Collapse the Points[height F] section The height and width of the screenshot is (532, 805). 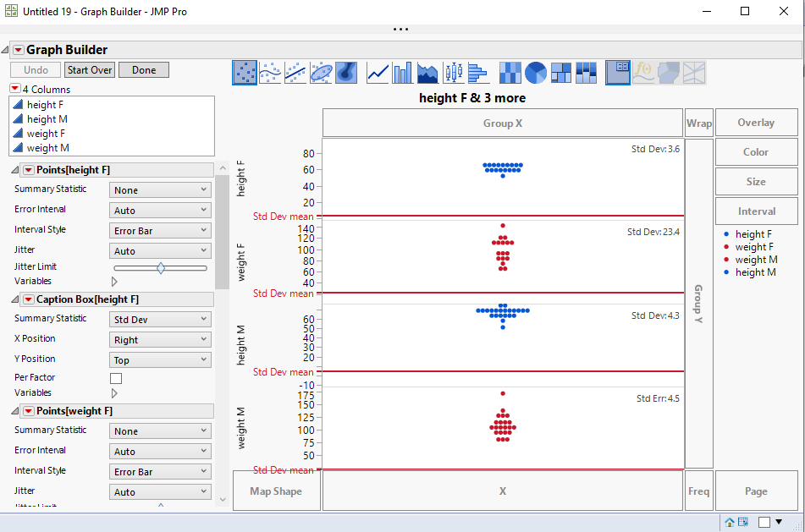tap(15, 170)
